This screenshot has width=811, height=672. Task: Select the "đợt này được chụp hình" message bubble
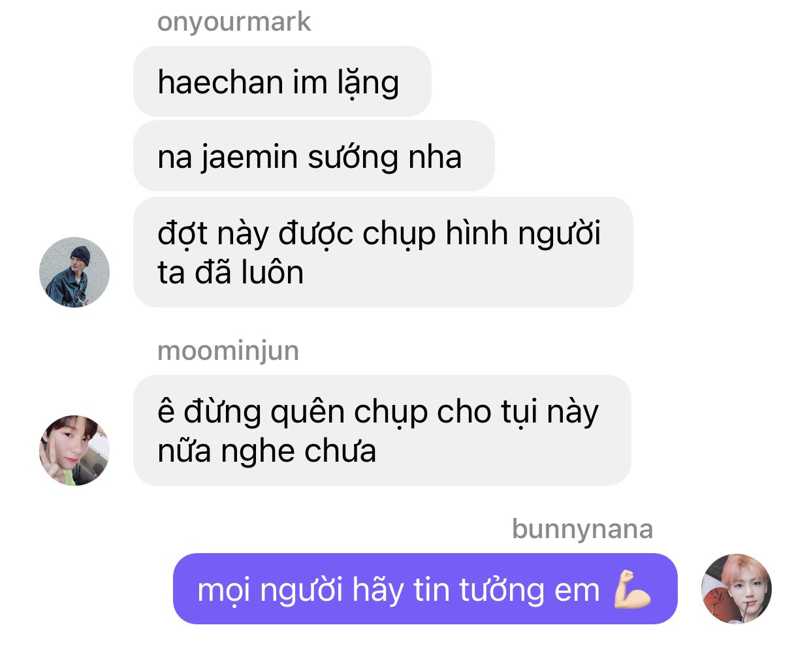pos(383,252)
